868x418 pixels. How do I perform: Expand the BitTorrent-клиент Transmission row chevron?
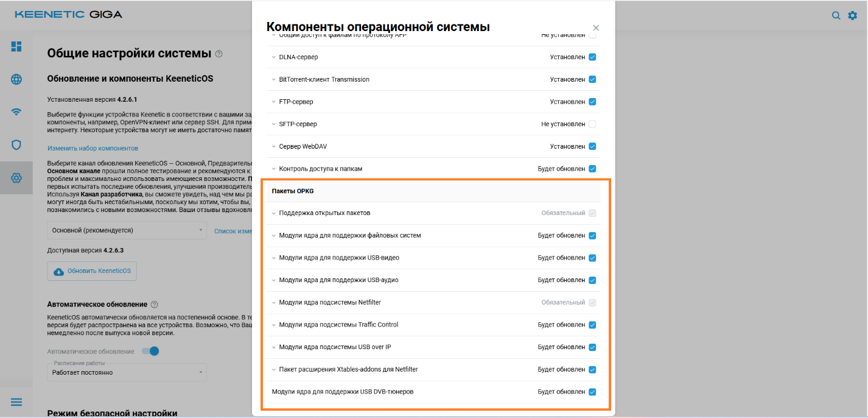274,79
